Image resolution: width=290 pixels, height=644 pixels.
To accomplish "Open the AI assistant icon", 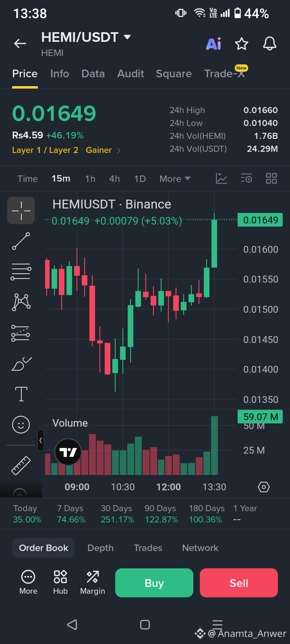I will point(213,43).
